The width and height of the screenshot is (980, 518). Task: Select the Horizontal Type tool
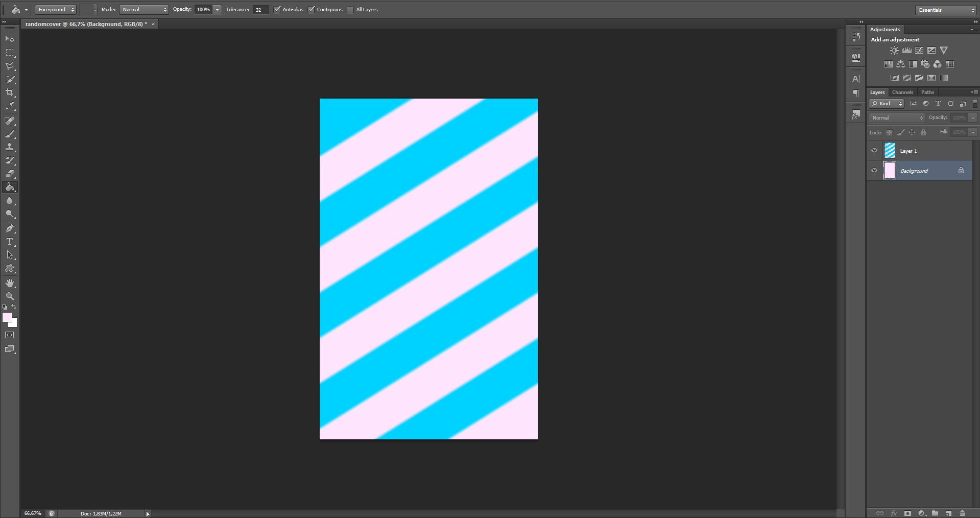coord(10,242)
